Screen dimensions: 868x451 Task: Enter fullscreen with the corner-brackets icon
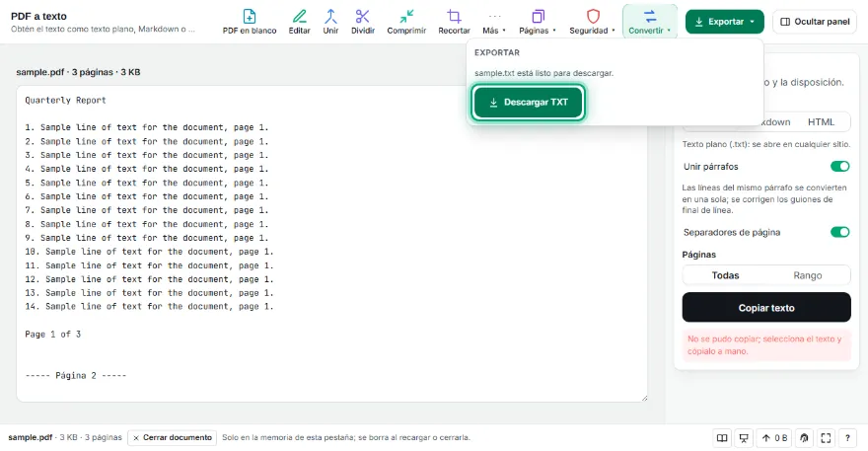tap(826, 438)
